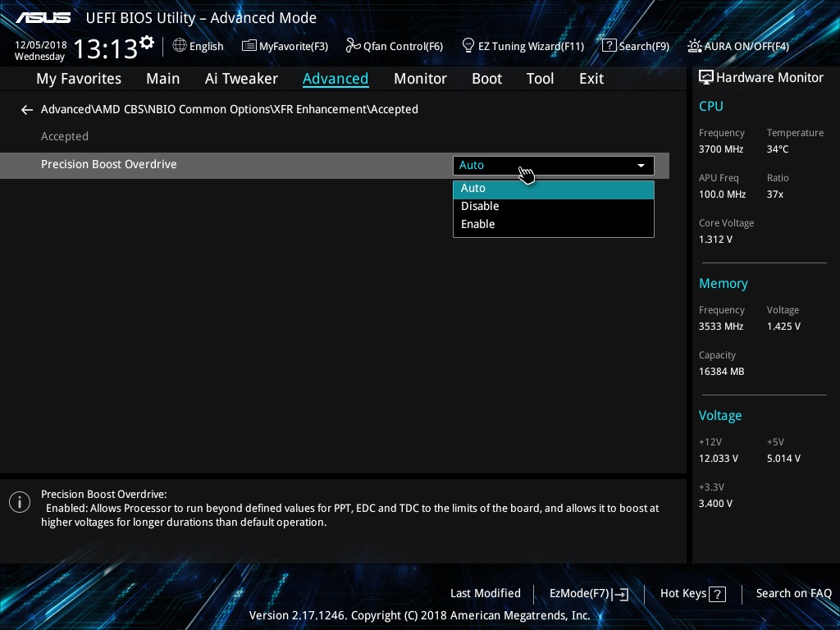Click Last Modified button
The height and width of the screenshot is (630, 840).
click(x=486, y=594)
